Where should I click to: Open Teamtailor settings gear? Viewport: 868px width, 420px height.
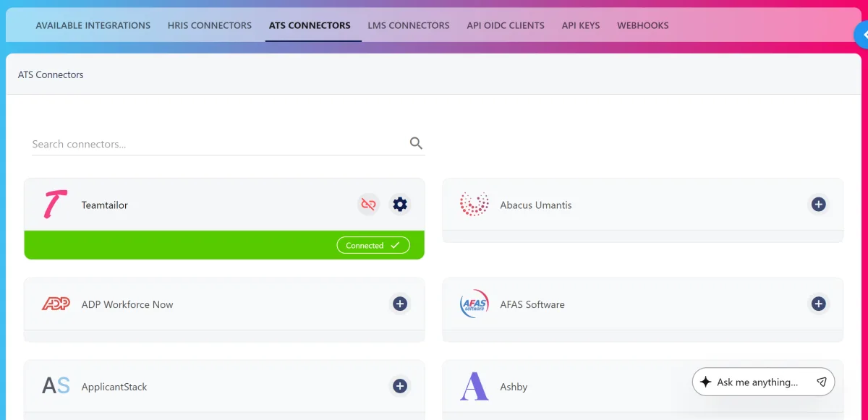400,205
